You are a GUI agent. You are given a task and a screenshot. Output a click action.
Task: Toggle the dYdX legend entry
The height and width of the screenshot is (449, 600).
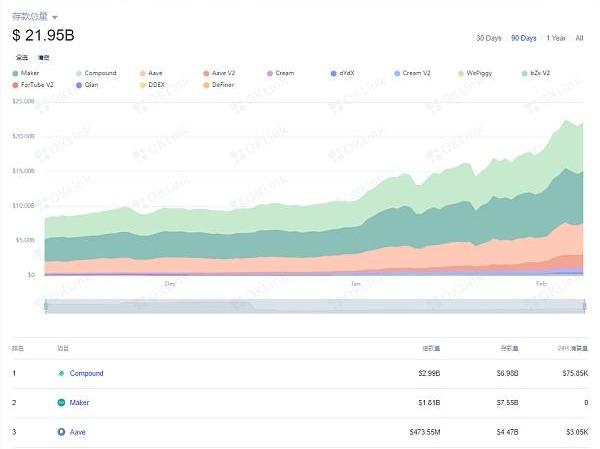tap(348, 73)
